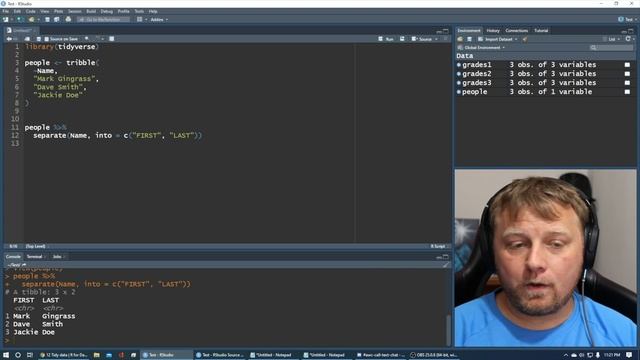The image size is (640, 360).
Task: Save the current document from main toolbar
Action: pos(47,20)
